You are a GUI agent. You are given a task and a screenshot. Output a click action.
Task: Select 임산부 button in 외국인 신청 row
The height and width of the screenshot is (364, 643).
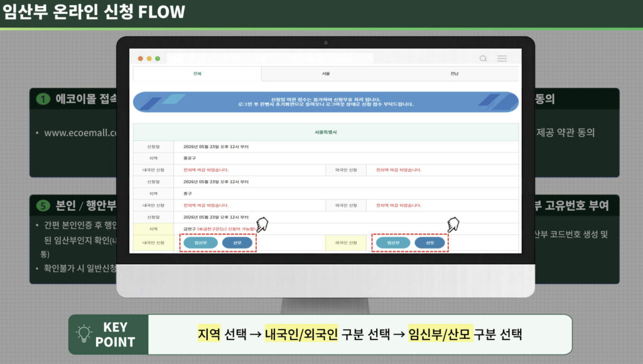[x=393, y=243]
